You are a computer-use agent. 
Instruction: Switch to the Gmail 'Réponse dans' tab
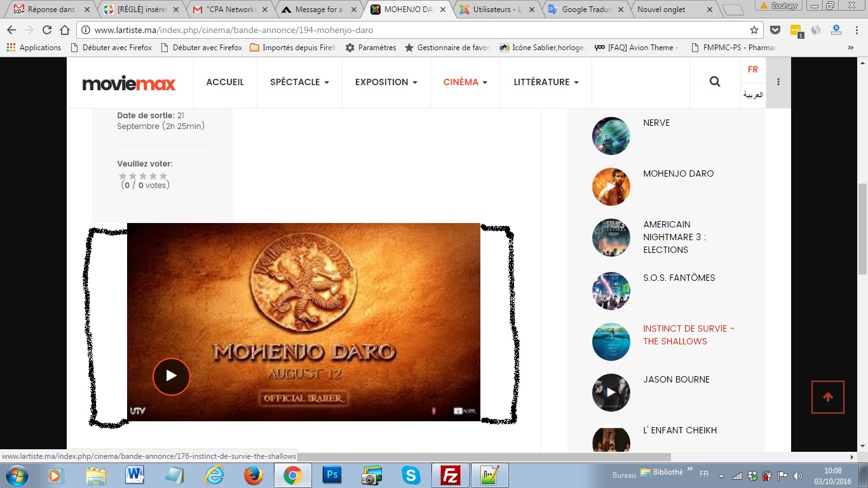[x=51, y=10]
